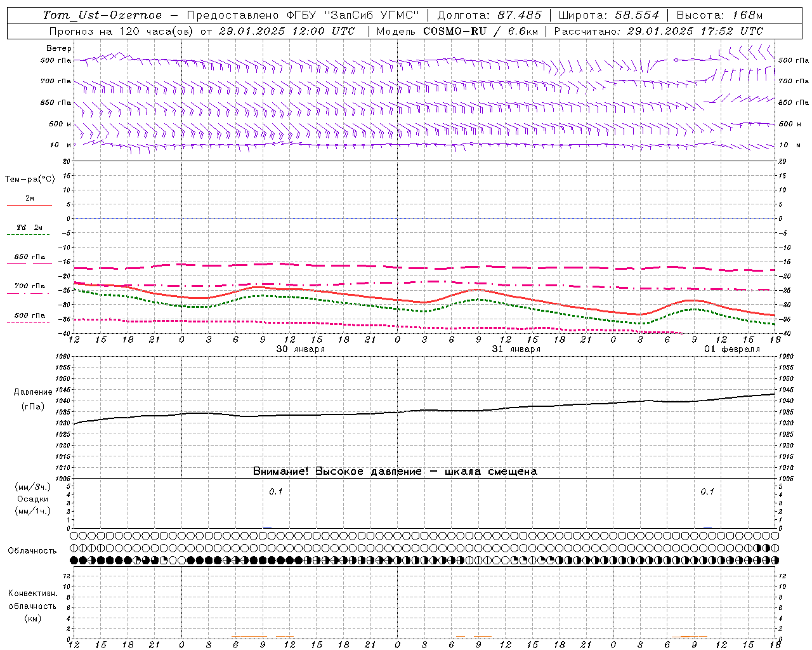
Task: Click 'Модель COSMO-RU / 6.6км' text
Action: (x=457, y=31)
